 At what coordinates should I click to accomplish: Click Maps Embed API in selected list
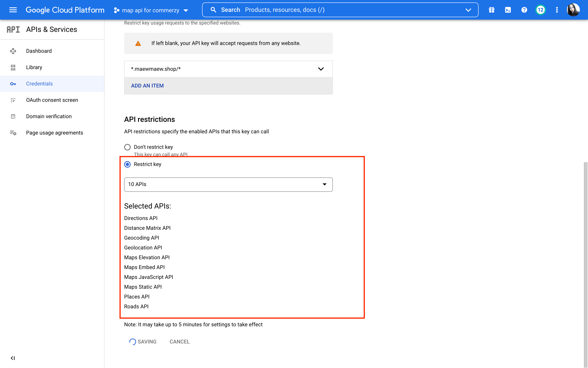(144, 267)
